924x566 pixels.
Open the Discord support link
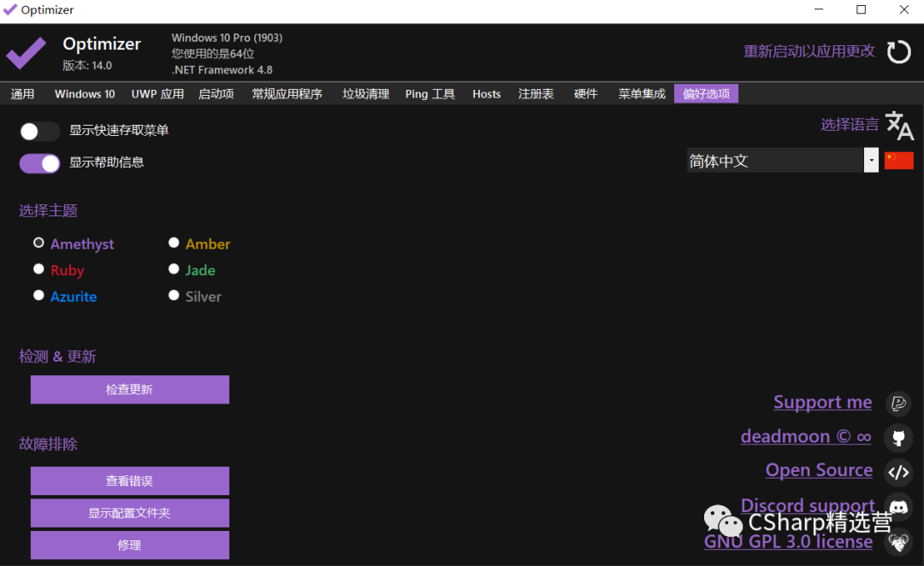(x=808, y=505)
